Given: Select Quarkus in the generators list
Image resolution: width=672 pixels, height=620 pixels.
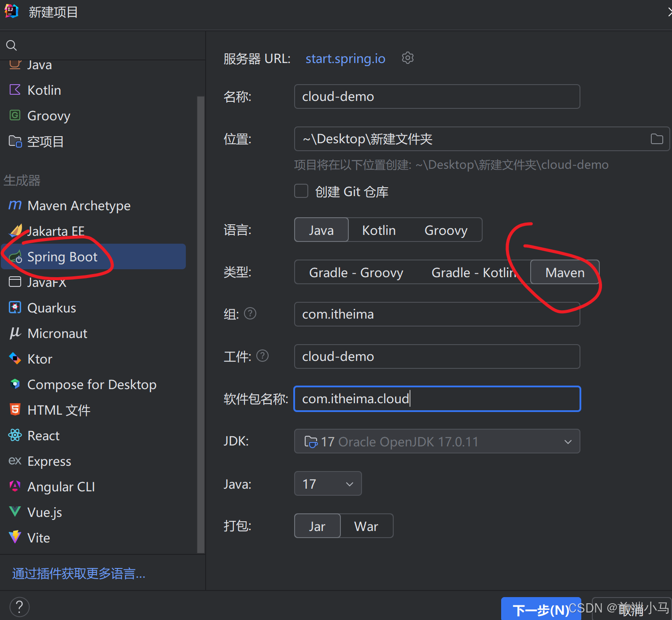Looking at the screenshot, I should [93, 308].
